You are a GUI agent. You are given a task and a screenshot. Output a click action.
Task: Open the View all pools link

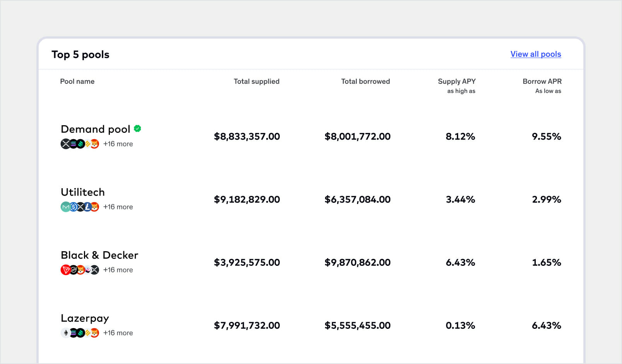pos(536,54)
